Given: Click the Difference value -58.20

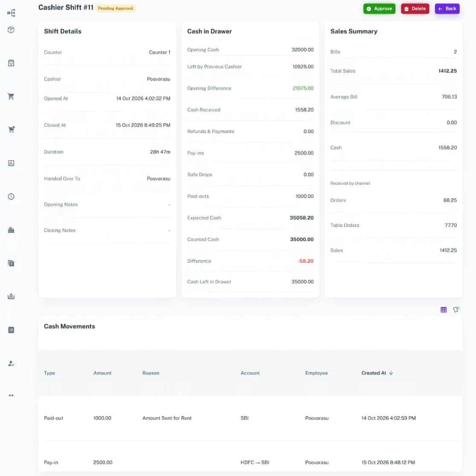Looking at the screenshot, I should click(305, 261).
